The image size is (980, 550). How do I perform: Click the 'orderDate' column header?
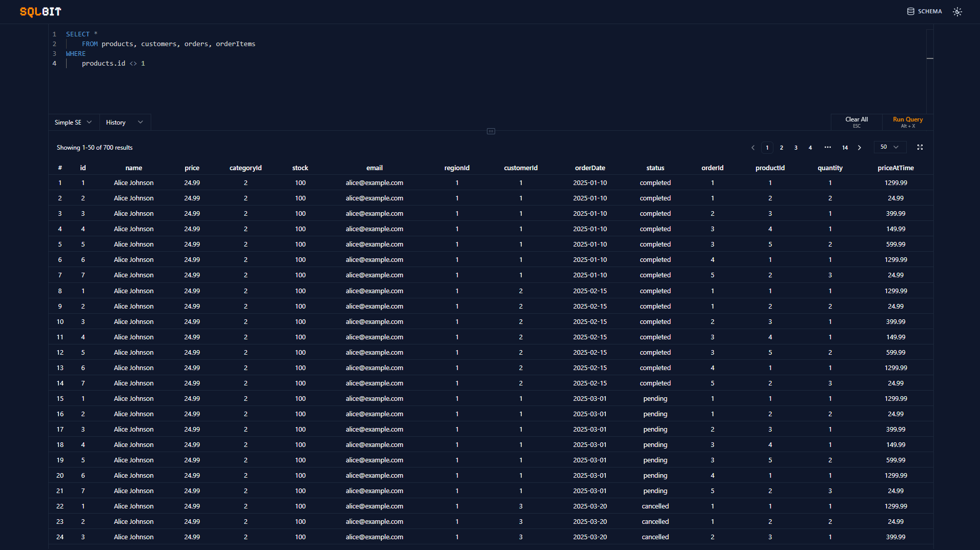tap(590, 168)
